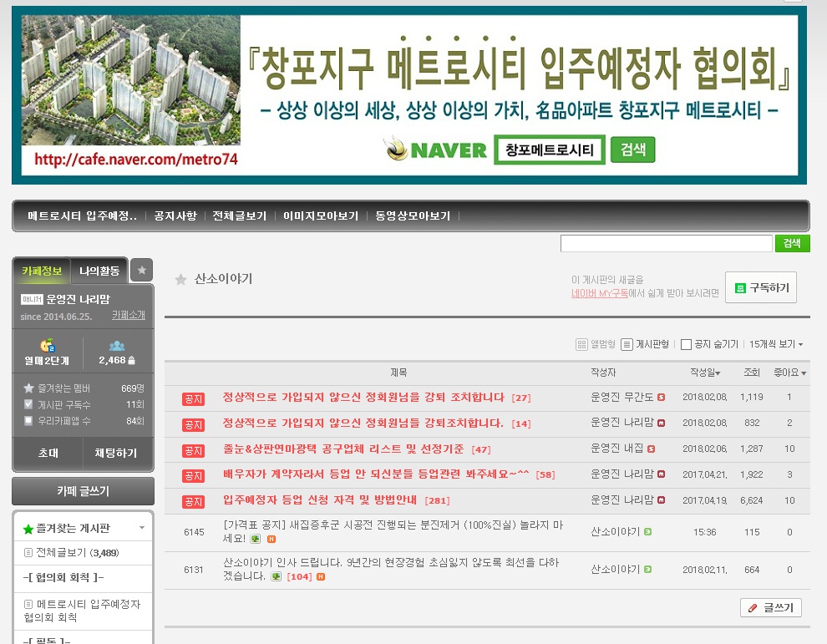Viewport: 827px width, 644px height.
Task: Click the 매니저 badge next to 운영진 나리맘
Action: [x=32, y=300]
